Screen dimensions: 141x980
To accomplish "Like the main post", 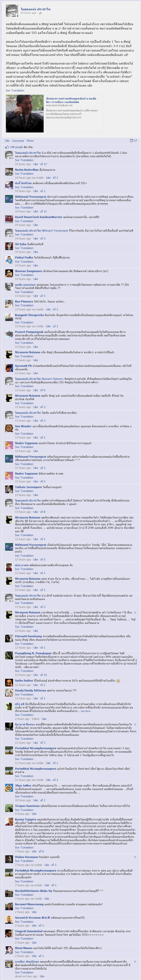I will point(7,141).
